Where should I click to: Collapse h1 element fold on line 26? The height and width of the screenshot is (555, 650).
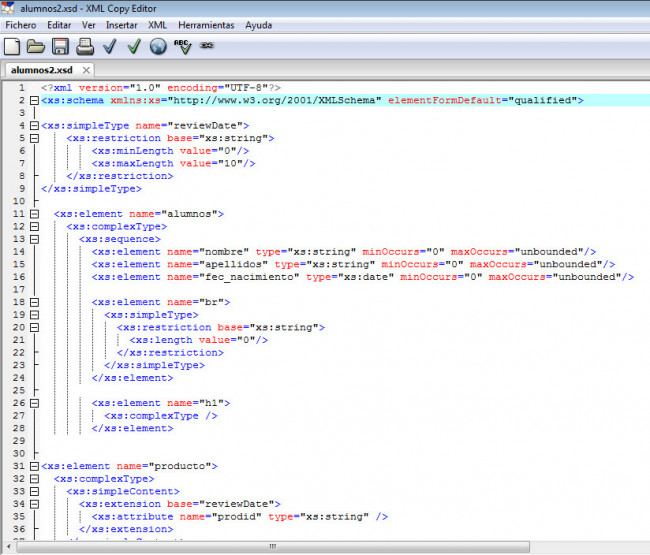coord(34,403)
